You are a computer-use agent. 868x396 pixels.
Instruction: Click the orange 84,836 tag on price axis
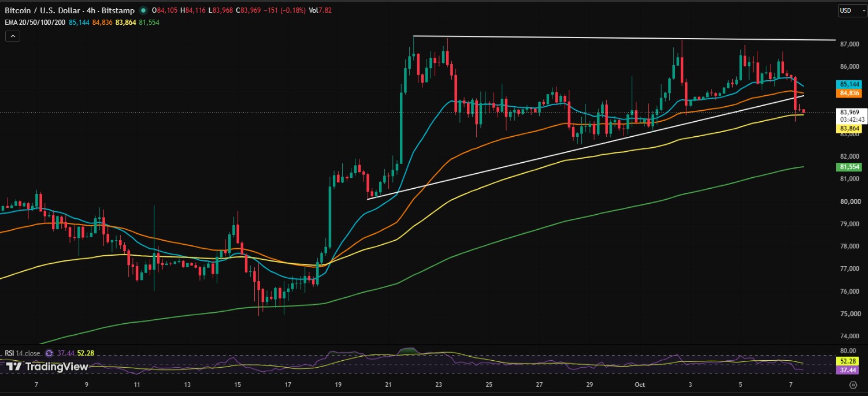848,92
